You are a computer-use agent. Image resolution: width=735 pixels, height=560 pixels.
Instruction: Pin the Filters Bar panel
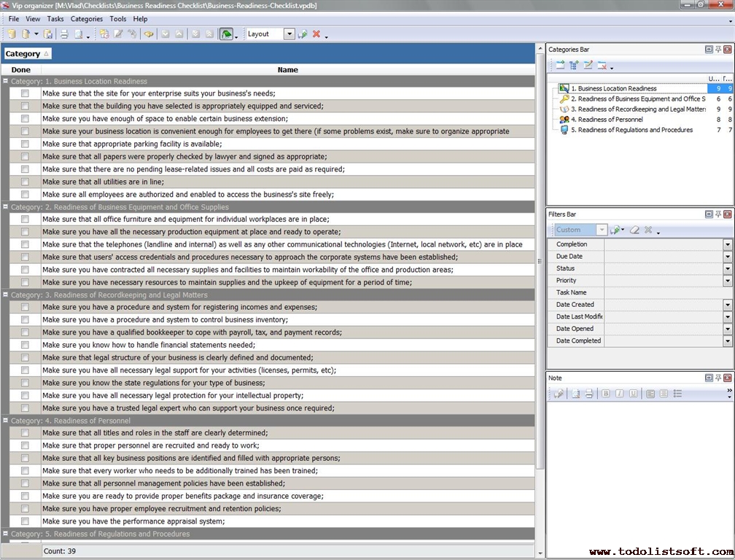coord(717,214)
